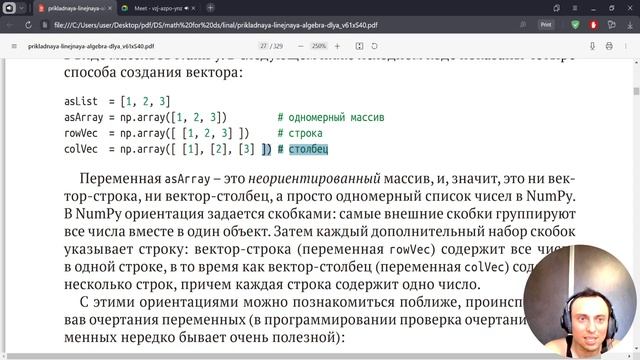The image size is (640, 360).
Task: Open the PDF viewer more-options menu
Action: 626,46
